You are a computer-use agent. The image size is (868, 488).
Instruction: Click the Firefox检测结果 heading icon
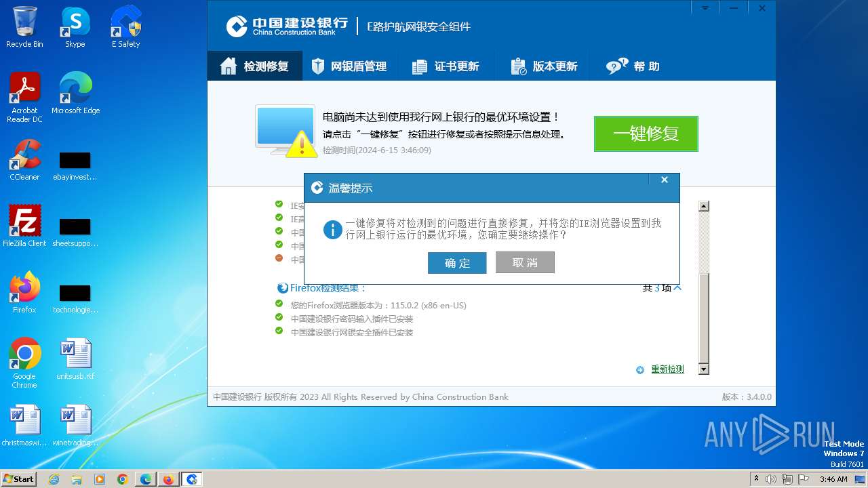point(283,288)
